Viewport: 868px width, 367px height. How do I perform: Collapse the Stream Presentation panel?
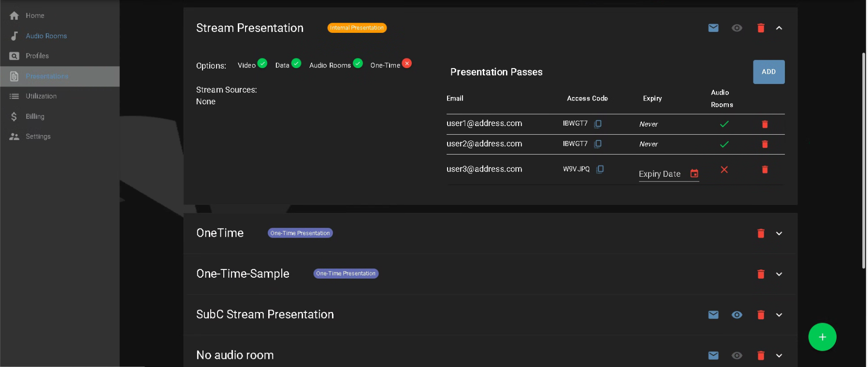click(779, 28)
